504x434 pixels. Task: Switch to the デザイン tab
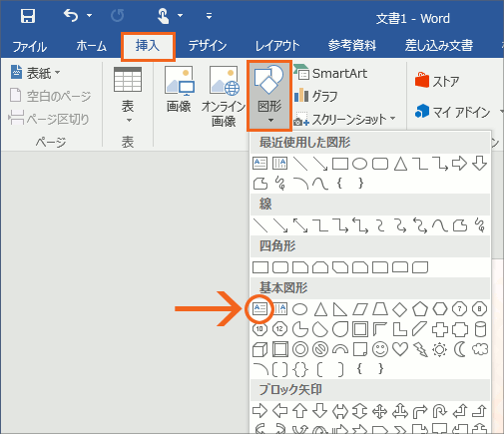click(x=207, y=46)
